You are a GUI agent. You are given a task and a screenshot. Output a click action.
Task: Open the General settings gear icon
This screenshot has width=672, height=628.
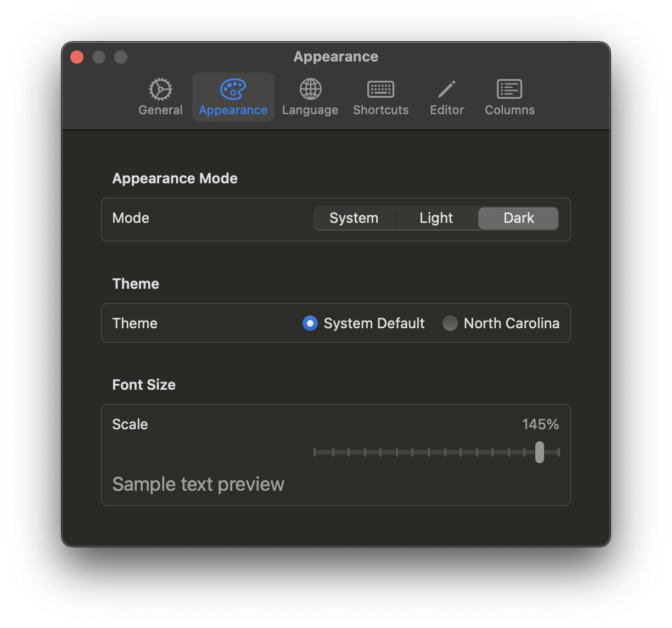click(x=160, y=89)
